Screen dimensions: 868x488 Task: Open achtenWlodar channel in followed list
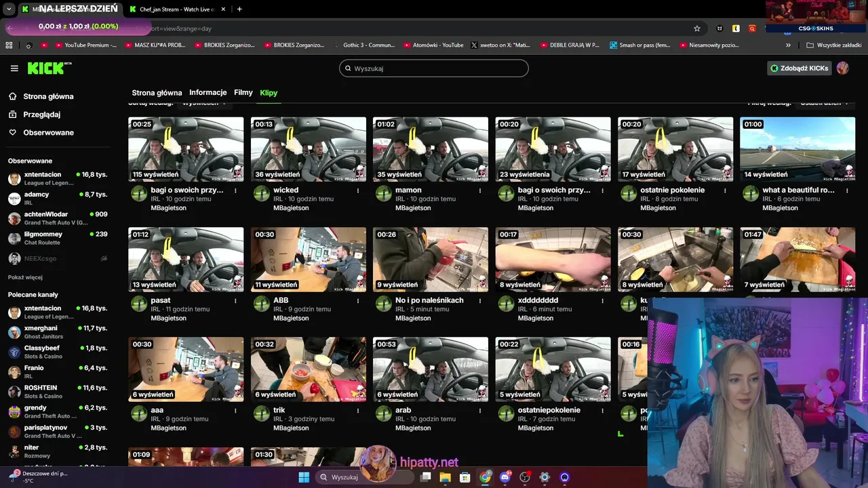(x=58, y=218)
